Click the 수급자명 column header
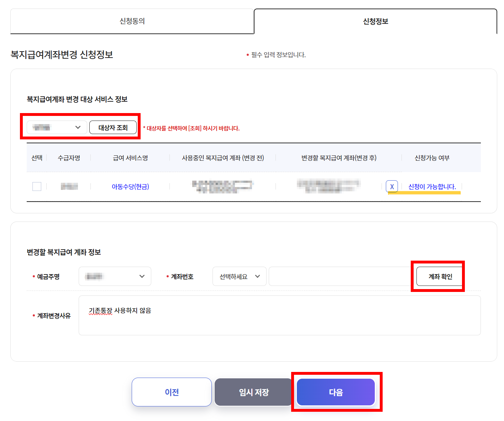 click(x=69, y=158)
